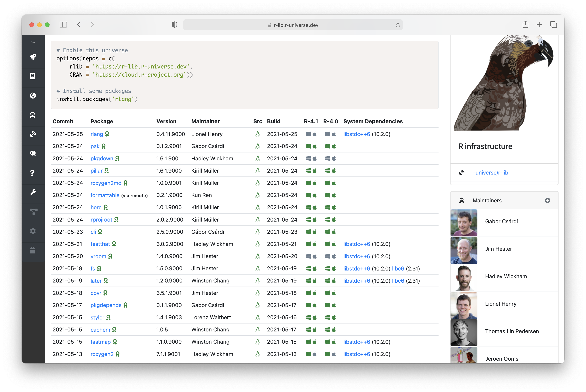The width and height of the screenshot is (586, 392).
Task: Collapse the Maintainers panel arrow
Action: [547, 200]
